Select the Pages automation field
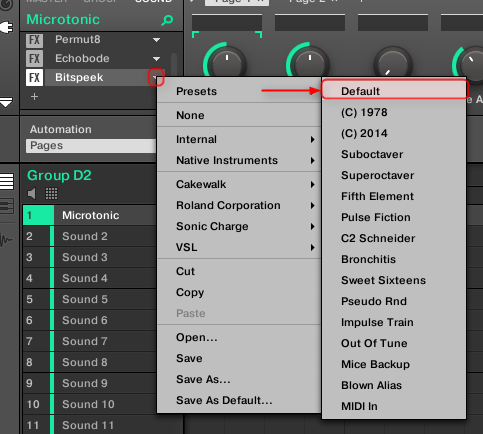This screenshot has width=483, height=434. (91, 146)
